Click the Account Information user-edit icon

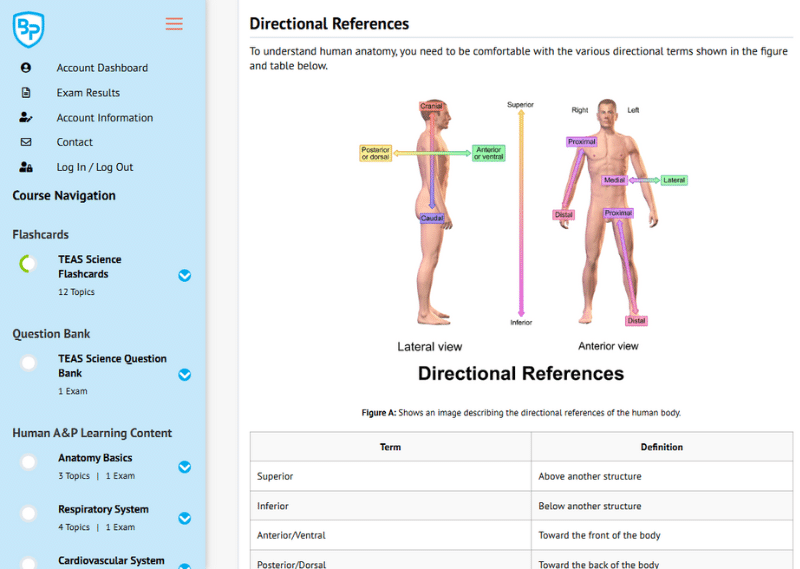26,117
